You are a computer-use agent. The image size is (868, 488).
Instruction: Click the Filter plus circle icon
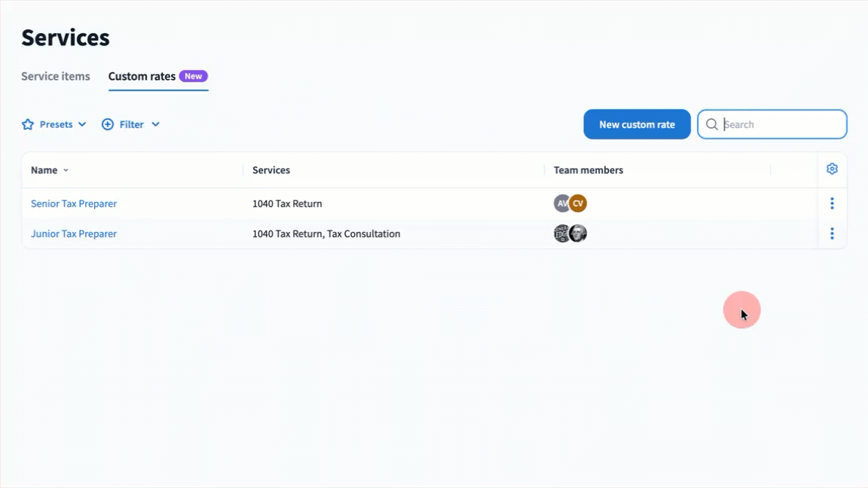pyautogui.click(x=108, y=124)
